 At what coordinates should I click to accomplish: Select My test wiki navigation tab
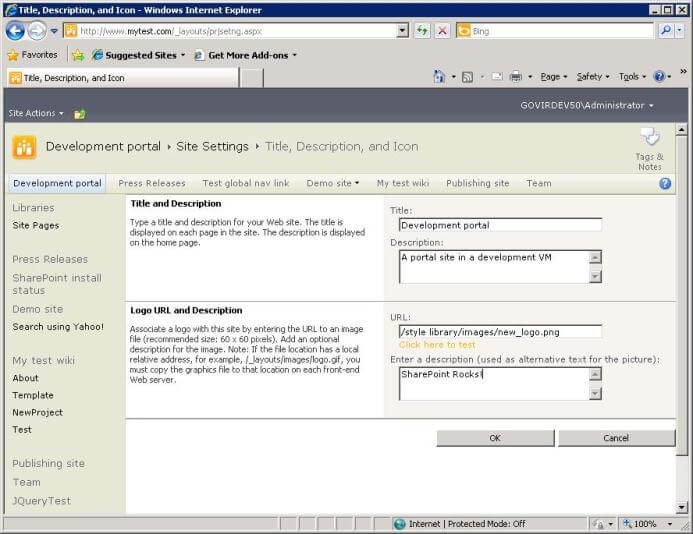click(x=403, y=183)
